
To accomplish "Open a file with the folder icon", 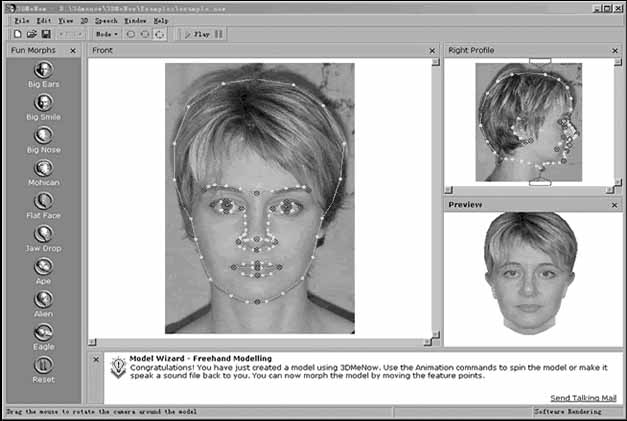I will 30,34.
